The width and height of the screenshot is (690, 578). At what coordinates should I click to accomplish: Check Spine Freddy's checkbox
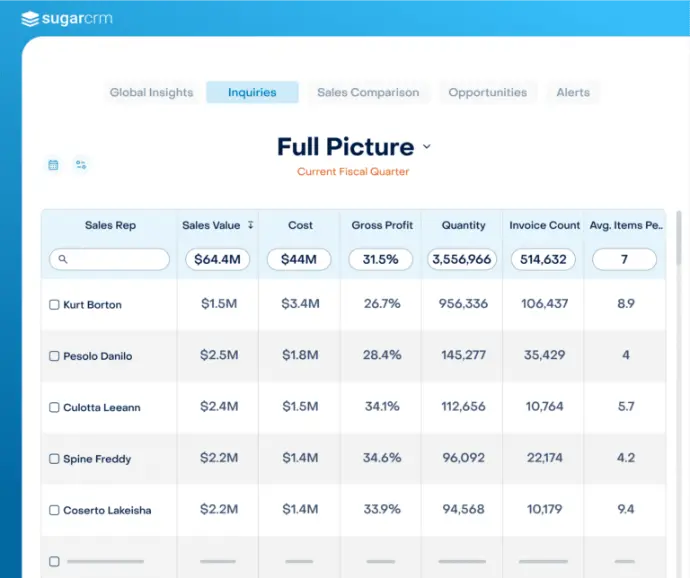(54, 459)
